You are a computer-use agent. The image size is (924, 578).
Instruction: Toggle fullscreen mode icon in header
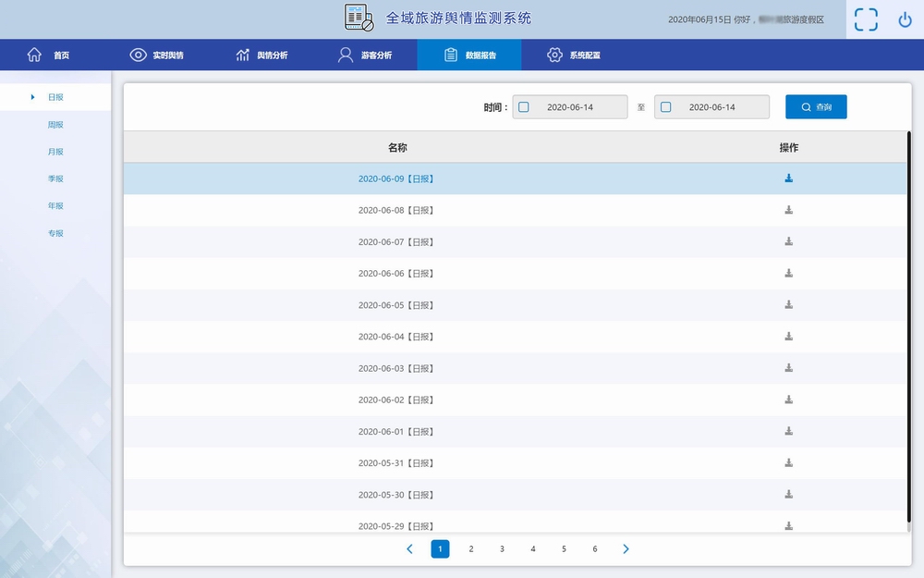(866, 19)
